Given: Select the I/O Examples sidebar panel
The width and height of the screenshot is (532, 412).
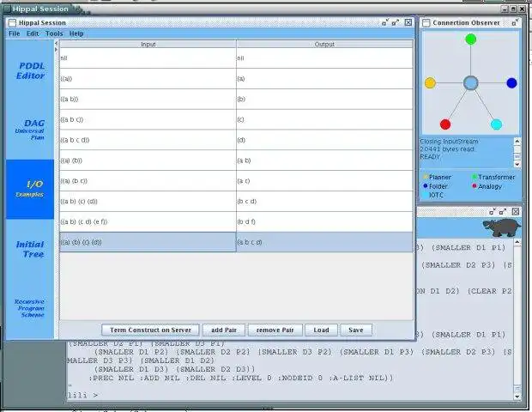Looking at the screenshot, I should (x=30, y=189).
